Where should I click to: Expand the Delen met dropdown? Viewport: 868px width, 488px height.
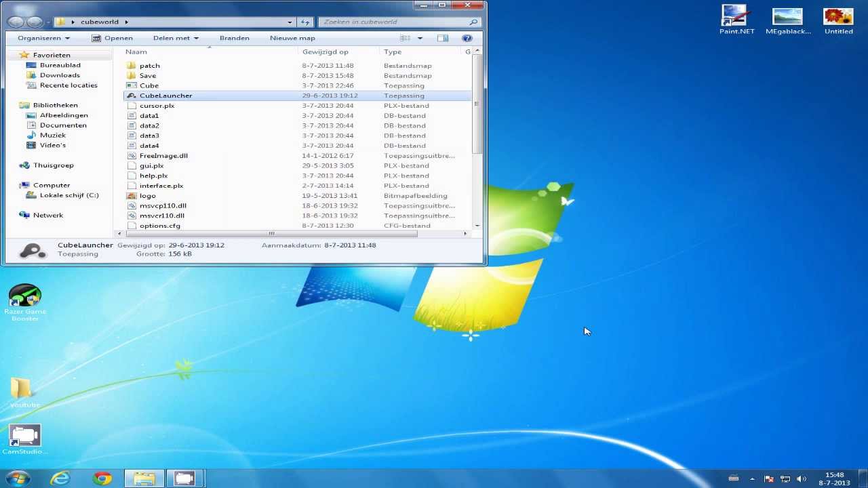176,38
